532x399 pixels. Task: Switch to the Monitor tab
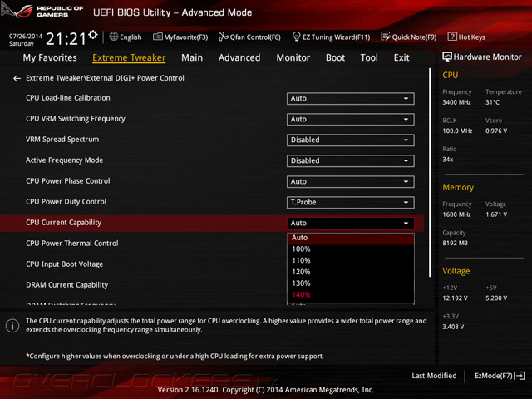293,57
